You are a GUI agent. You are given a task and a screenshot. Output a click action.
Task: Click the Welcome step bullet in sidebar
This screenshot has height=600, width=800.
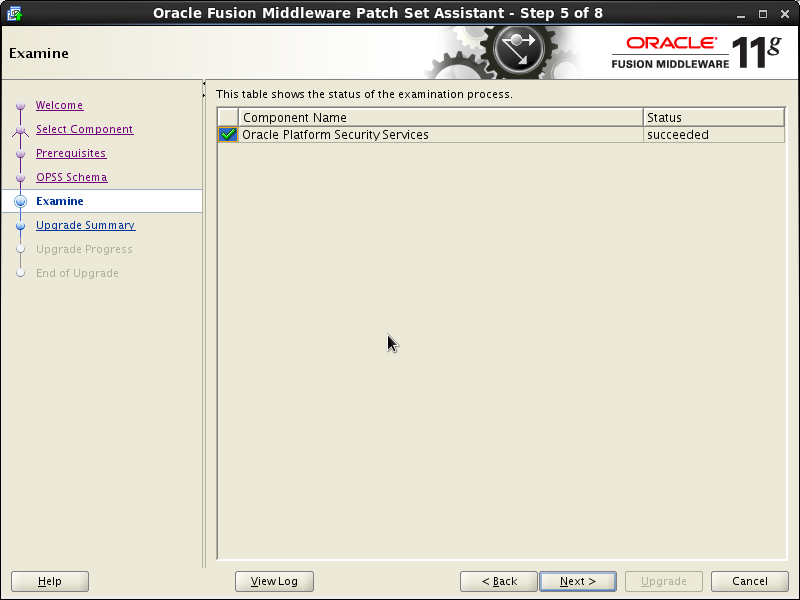click(x=20, y=106)
